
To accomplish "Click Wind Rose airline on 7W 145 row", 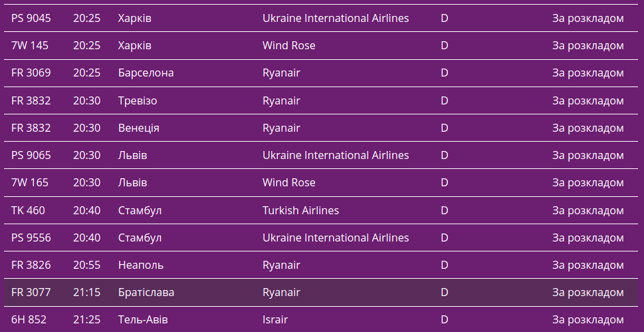I will 289,46.
